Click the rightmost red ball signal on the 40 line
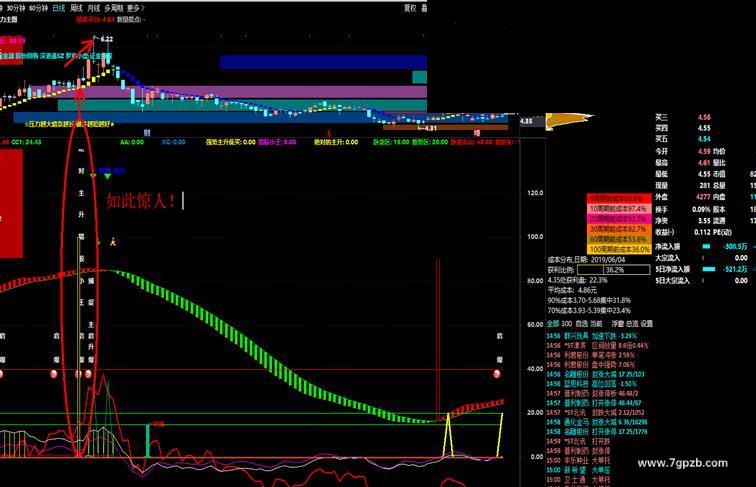 [497, 374]
